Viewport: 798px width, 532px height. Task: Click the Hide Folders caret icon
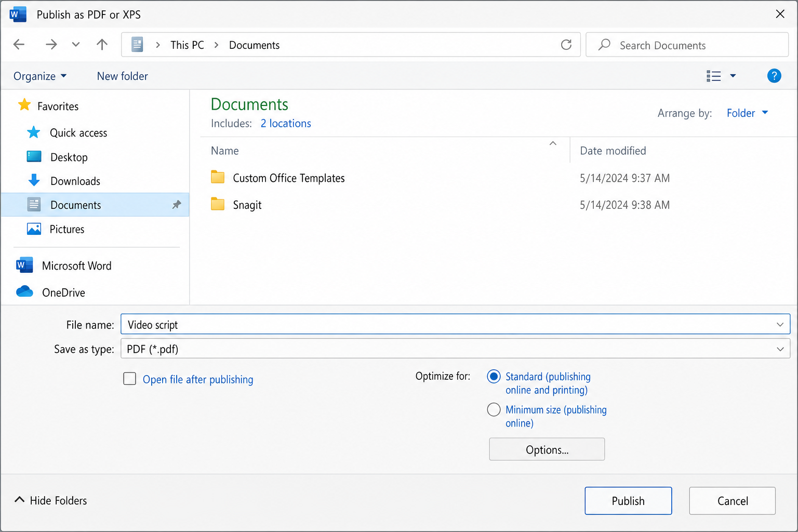pos(19,500)
